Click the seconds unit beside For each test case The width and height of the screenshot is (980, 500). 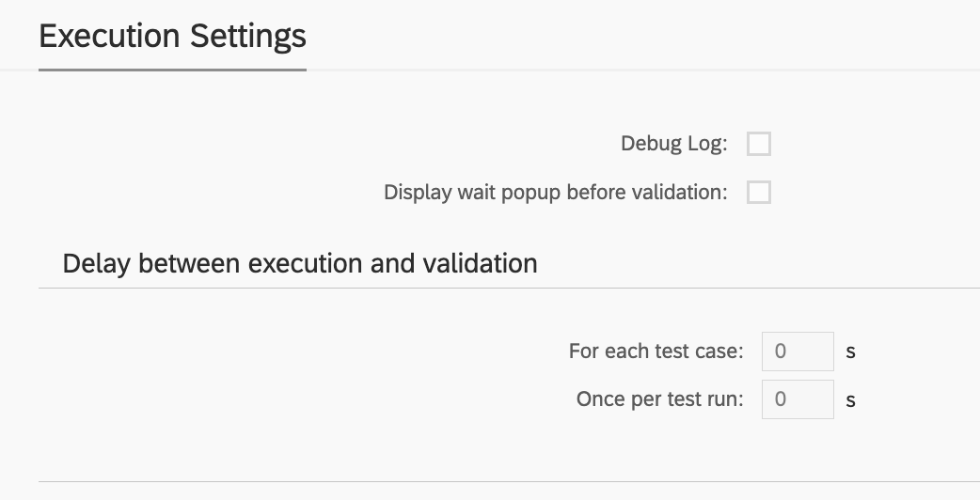pos(850,352)
